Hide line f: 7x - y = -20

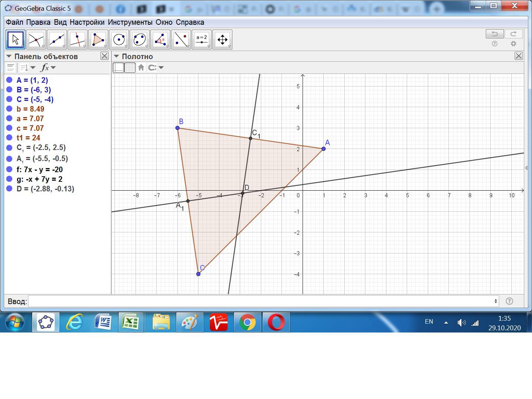(x=10, y=170)
